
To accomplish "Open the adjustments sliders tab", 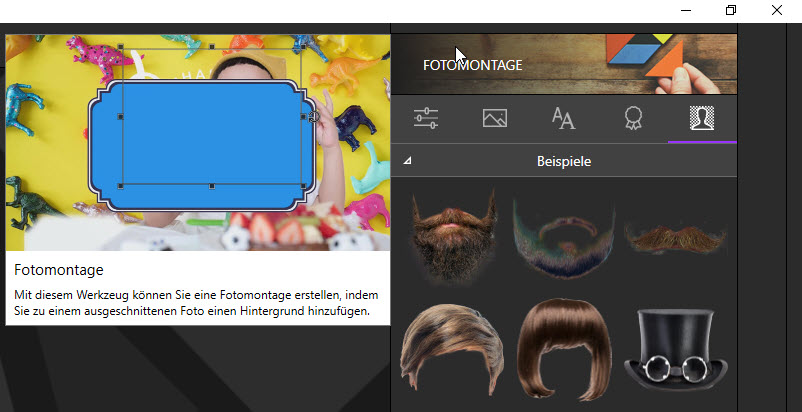I will 426,118.
